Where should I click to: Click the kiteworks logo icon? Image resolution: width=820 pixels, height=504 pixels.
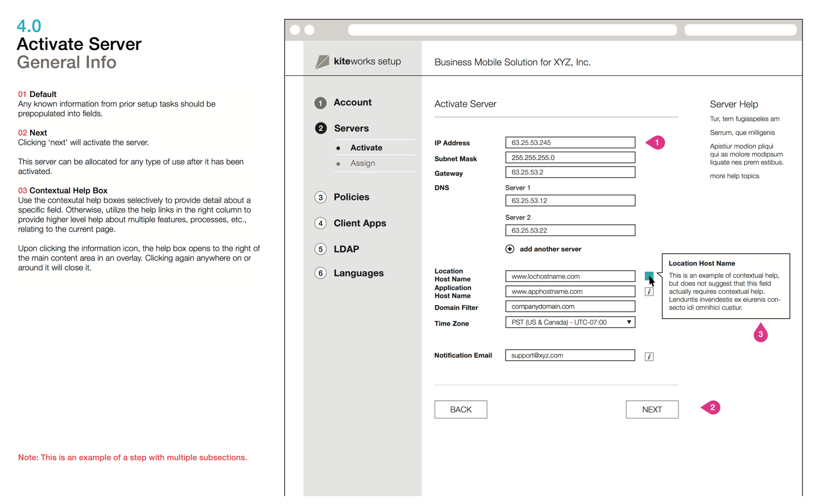coord(322,62)
